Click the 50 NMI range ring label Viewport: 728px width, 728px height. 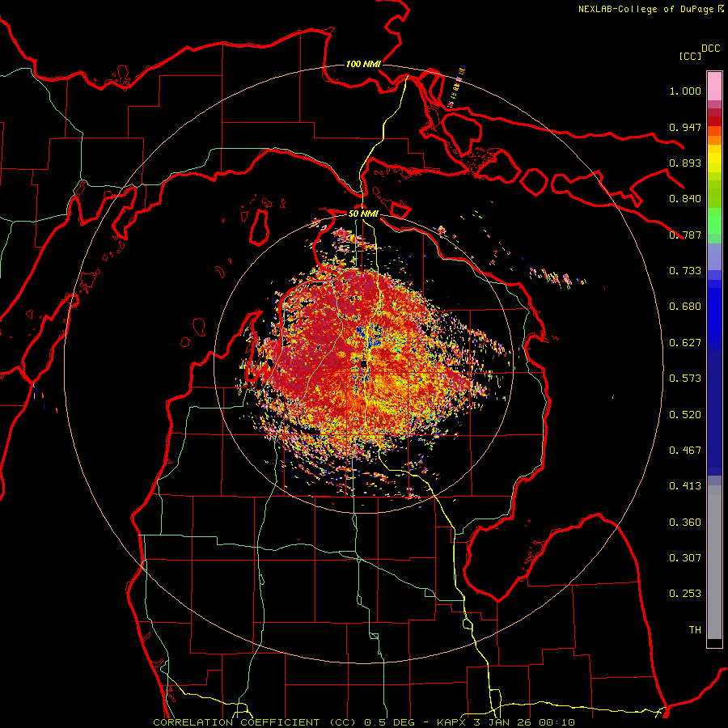(x=363, y=214)
